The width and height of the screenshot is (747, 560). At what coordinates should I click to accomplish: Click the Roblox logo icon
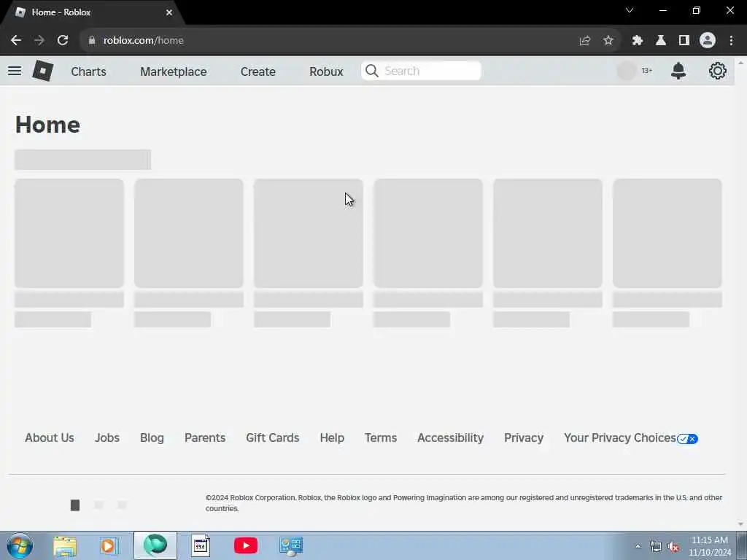click(43, 71)
